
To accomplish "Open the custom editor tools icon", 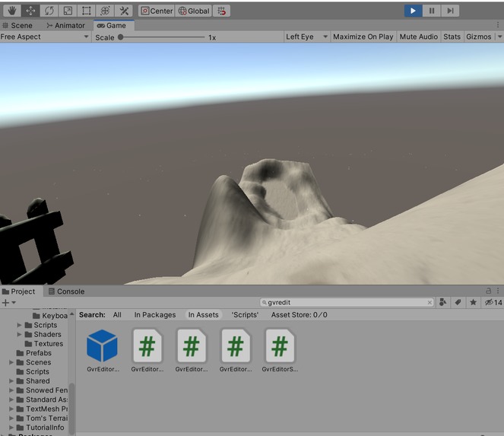I will [x=124, y=11].
